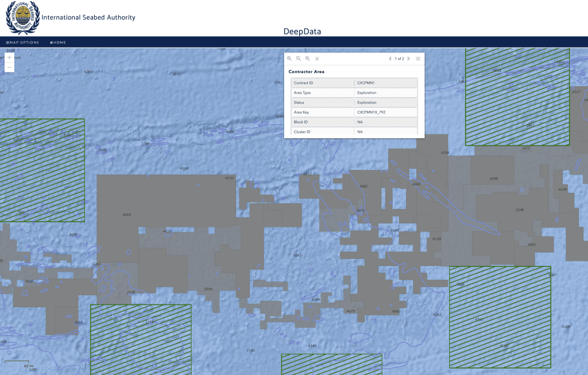Click the leftmost magnifier icon in the popup toolbar
Image resolution: width=588 pixels, height=375 pixels.
coord(289,59)
